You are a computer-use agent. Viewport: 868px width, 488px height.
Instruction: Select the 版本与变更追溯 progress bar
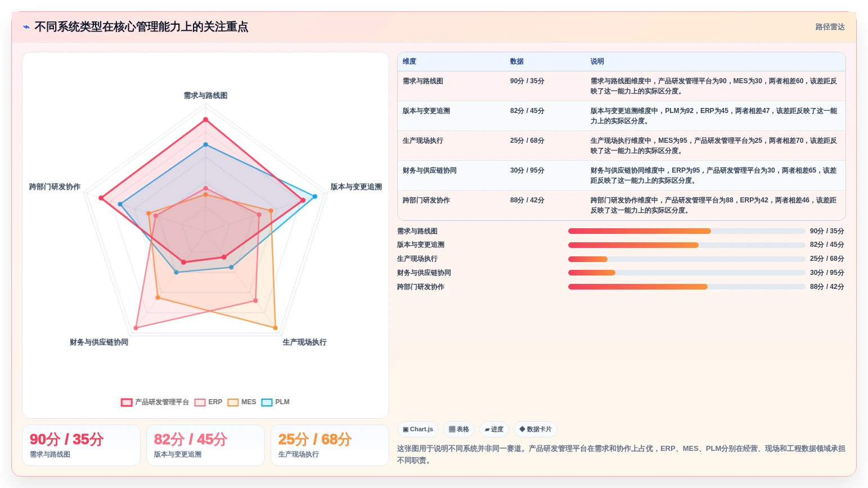click(x=686, y=245)
